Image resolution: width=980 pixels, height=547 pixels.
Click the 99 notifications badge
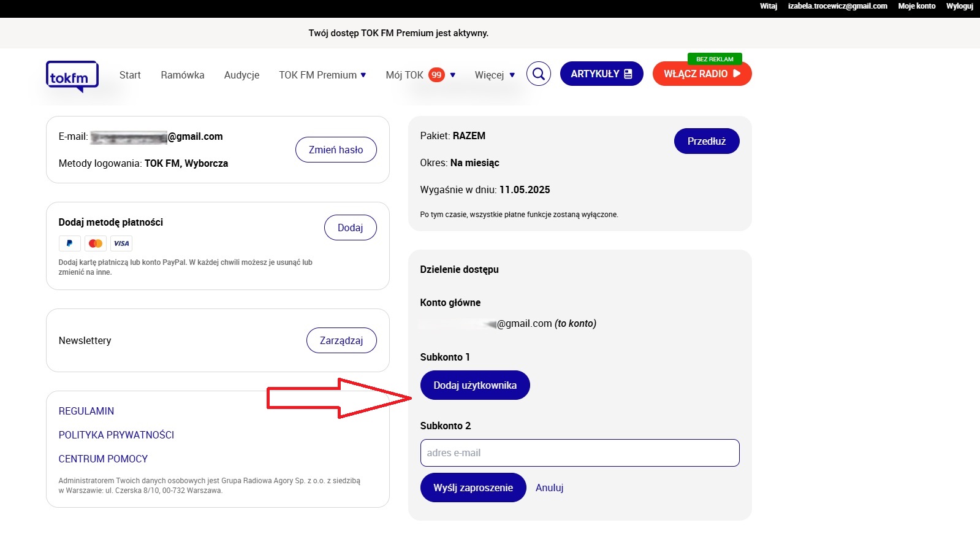pyautogui.click(x=436, y=75)
